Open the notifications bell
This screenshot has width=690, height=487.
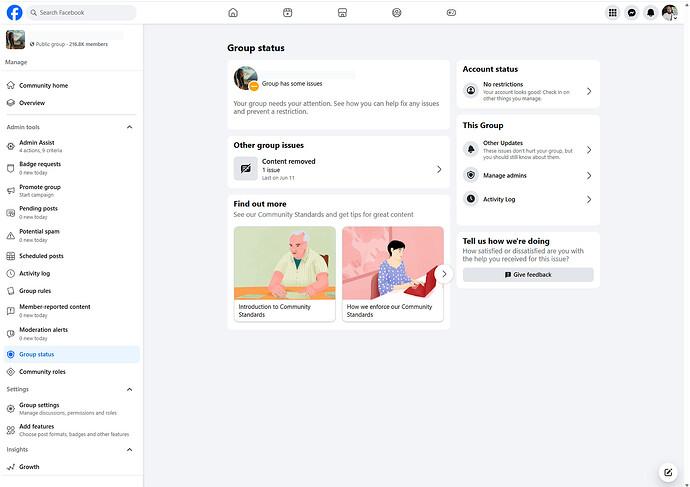point(650,13)
